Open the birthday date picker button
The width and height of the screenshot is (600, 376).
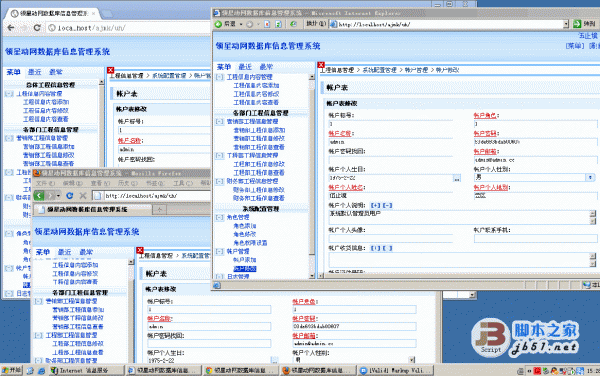pos(457,178)
